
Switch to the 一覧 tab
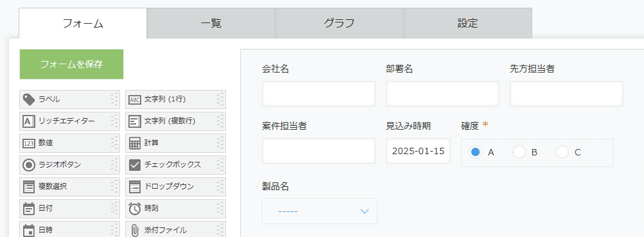click(211, 23)
